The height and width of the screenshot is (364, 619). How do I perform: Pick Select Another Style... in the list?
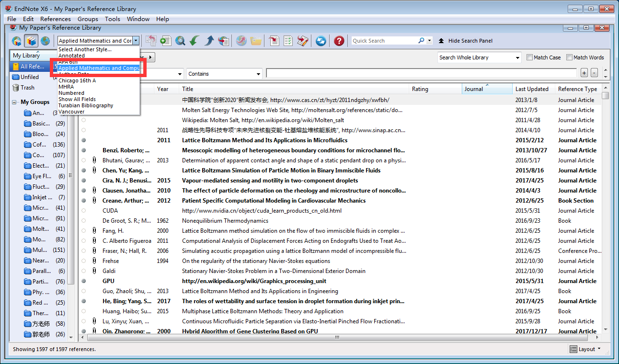85,49
